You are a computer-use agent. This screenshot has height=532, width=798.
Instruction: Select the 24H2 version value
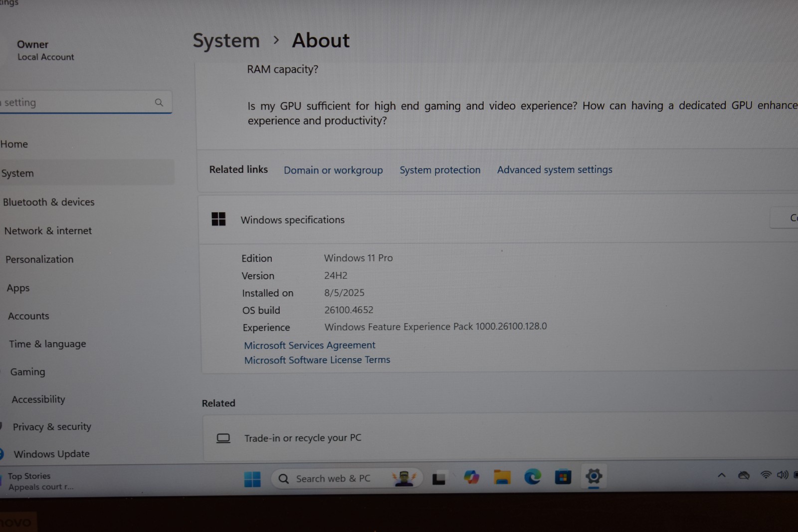tap(336, 275)
